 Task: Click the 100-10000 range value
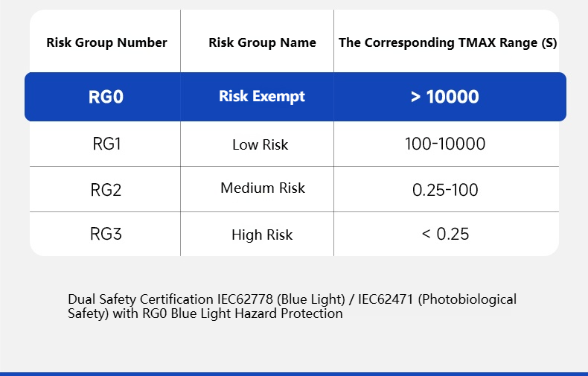coord(445,144)
